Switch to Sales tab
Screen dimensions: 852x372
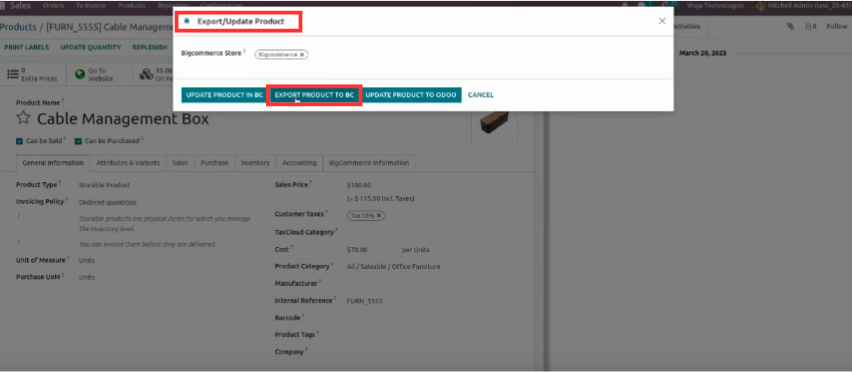tap(180, 163)
